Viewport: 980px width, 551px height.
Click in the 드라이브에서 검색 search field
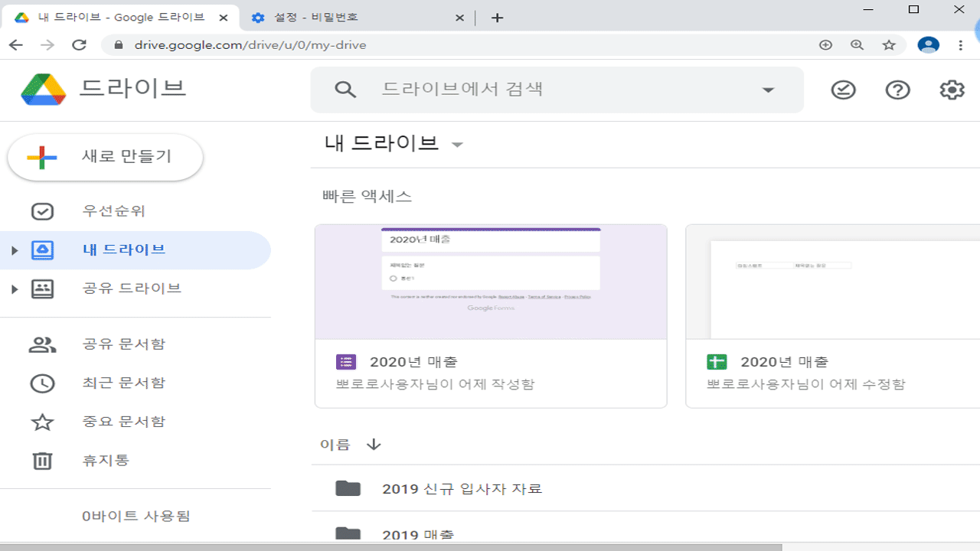(557, 90)
